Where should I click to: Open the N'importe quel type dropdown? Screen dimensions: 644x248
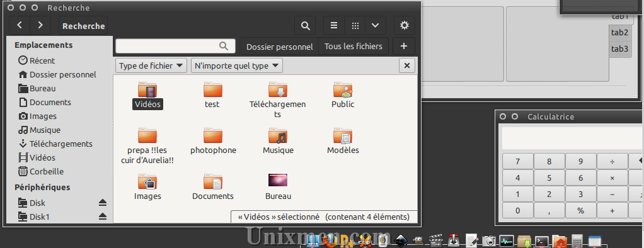tap(236, 65)
